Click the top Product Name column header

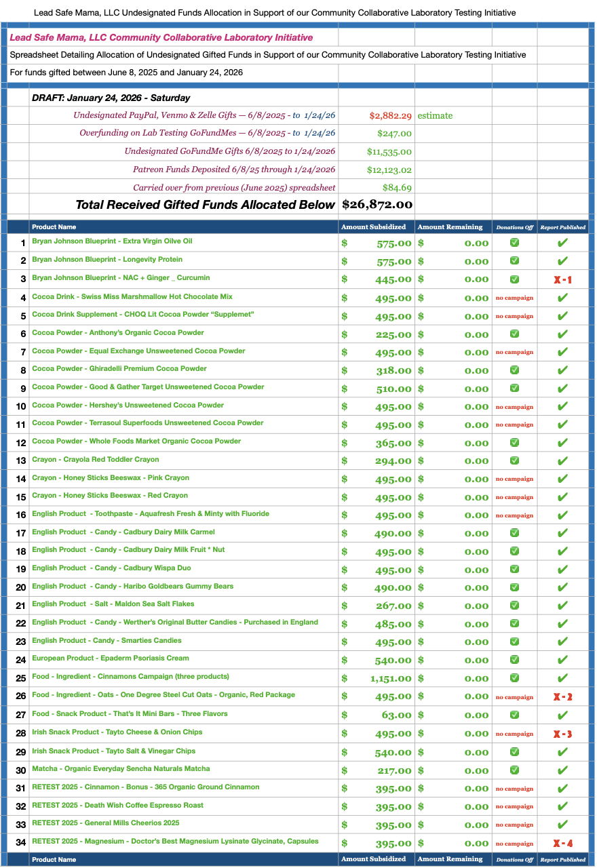[x=54, y=227]
